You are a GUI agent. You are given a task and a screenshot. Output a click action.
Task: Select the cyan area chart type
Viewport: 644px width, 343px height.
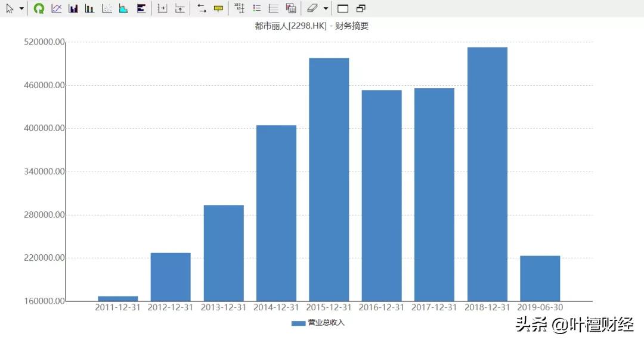123,8
